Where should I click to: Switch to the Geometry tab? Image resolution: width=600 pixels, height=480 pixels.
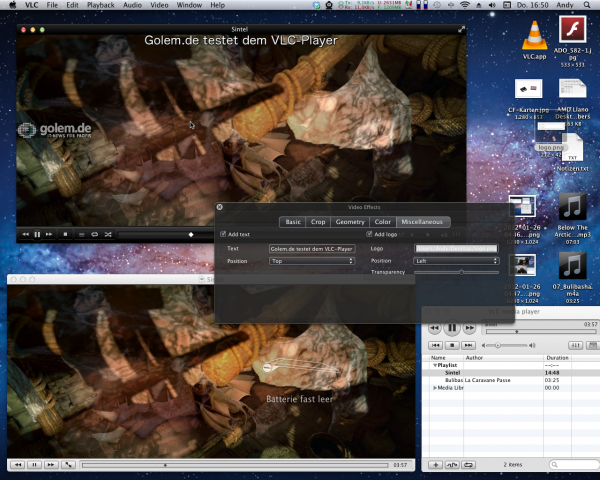tap(350, 222)
